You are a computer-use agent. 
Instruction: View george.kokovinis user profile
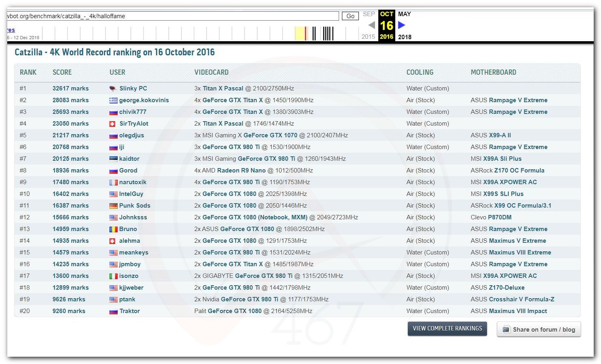click(144, 100)
